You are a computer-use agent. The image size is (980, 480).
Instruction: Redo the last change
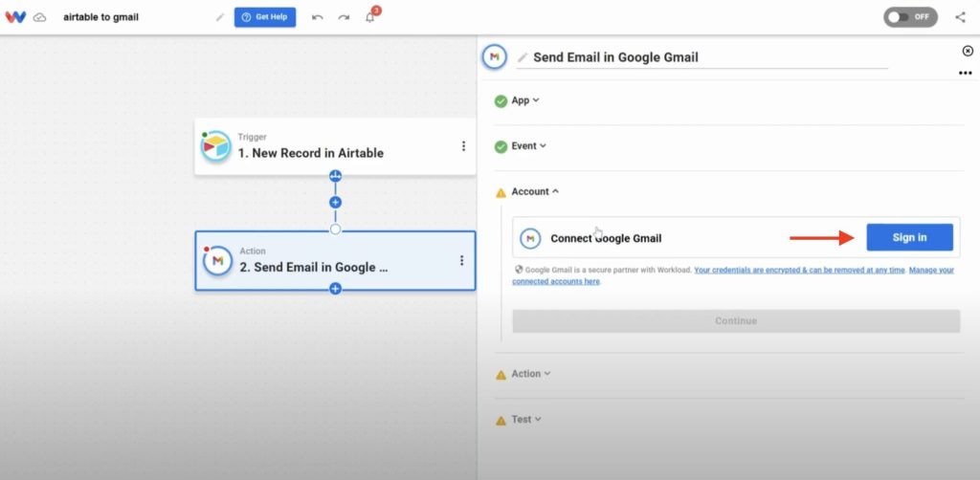[x=344, y=17]
